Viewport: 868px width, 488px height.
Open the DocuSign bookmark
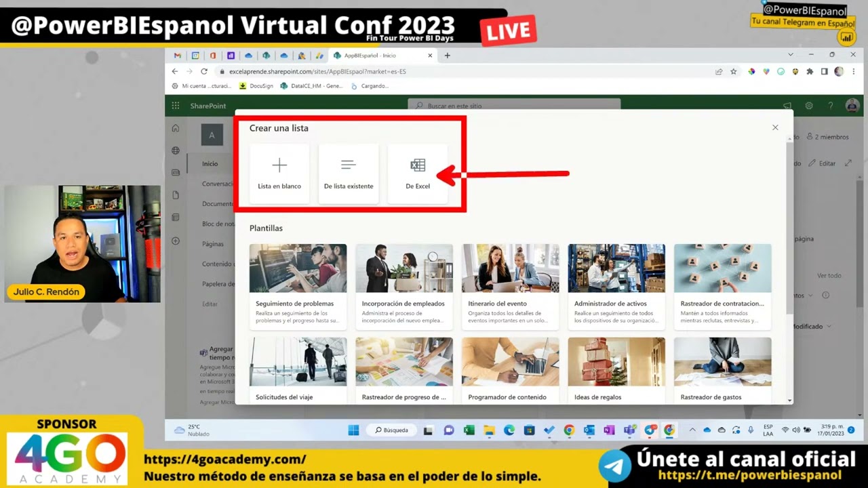[x=256, y=86]
